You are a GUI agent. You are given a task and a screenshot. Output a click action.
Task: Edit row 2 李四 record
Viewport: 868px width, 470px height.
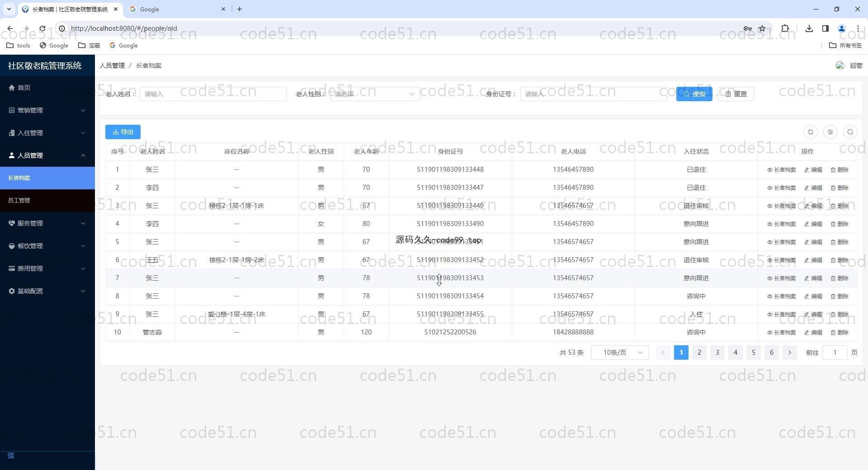tap(813, 188)
